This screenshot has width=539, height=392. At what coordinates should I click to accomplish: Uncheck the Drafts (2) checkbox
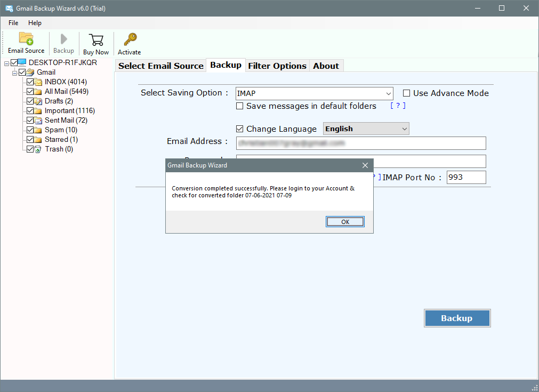tap(30, 101)
